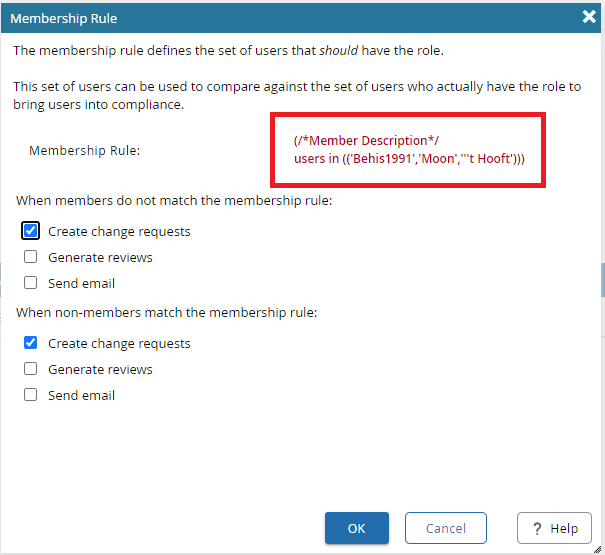Close the Membership Rule dialog with X

[x=589, y=16]
